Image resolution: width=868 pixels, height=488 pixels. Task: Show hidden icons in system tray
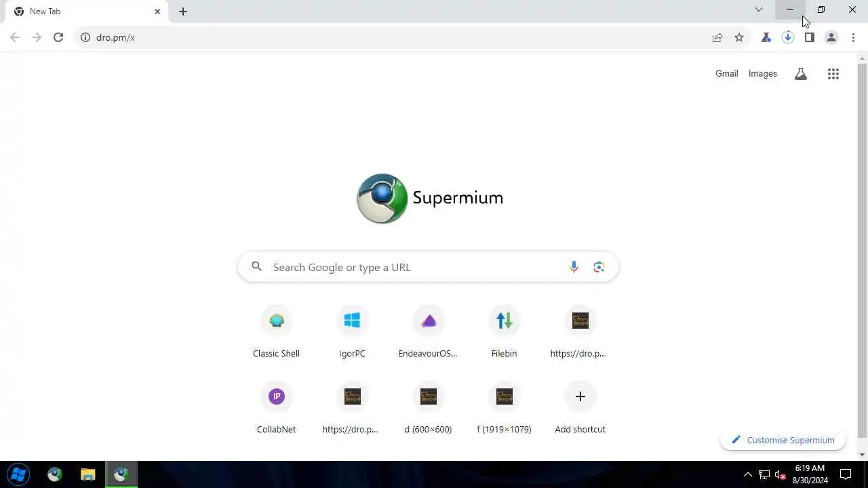748,474
